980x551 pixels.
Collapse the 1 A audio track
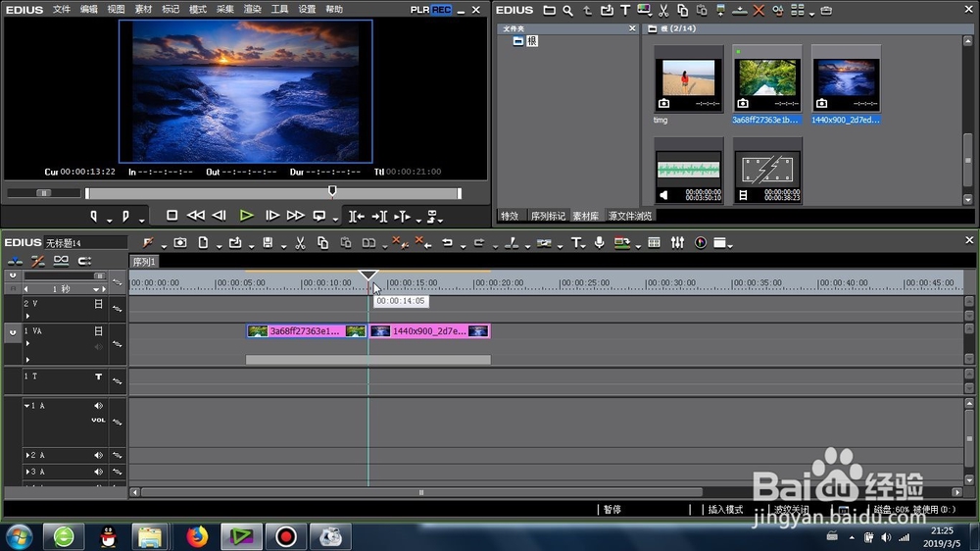tap(26, 406)
